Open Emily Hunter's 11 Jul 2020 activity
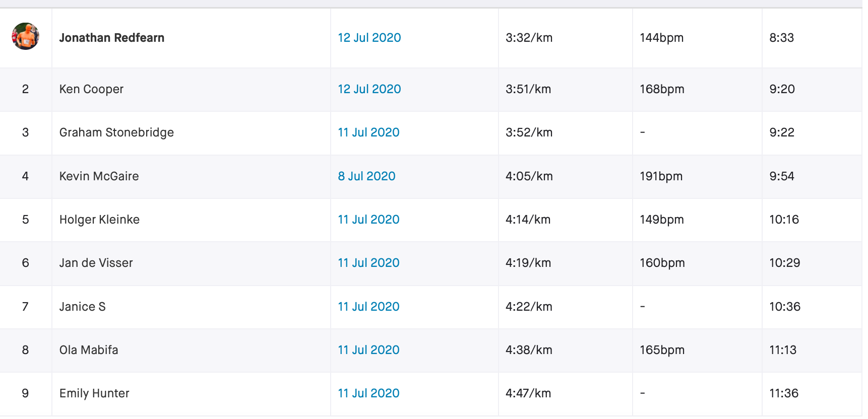The image size is (868, 419). pos(368,393)
